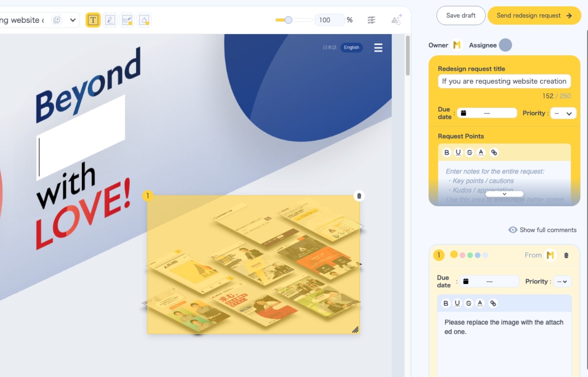The image size is (588, 377).
Task: Choose the yellow color dot for comment 1
Action: tap(454, 254)
